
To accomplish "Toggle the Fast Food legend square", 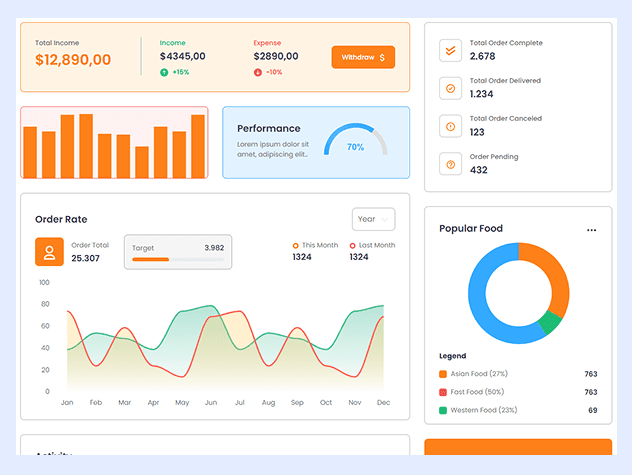I will [x=443, y=392].
